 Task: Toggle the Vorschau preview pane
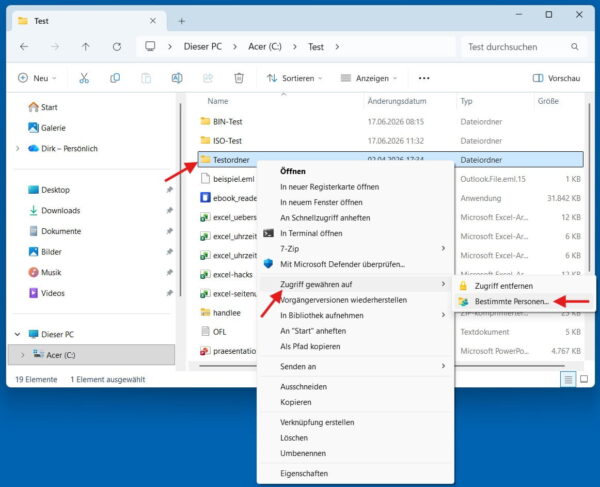[x=556, y=78]
